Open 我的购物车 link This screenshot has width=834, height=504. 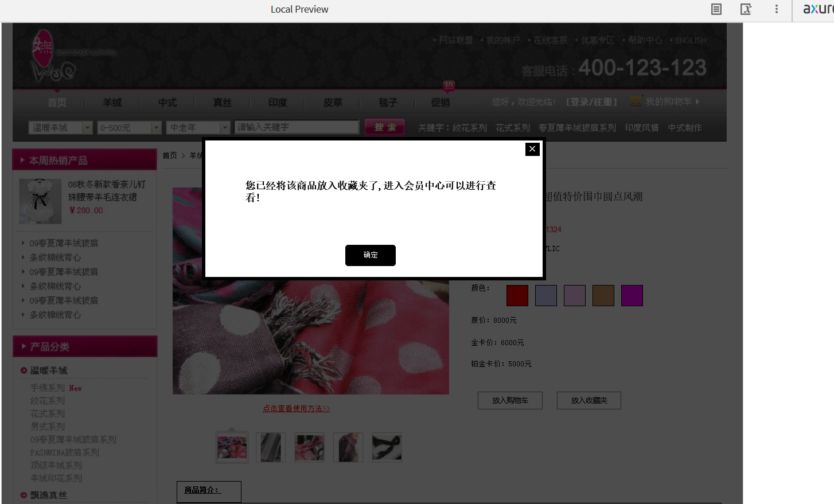click(x=668, y=101)
